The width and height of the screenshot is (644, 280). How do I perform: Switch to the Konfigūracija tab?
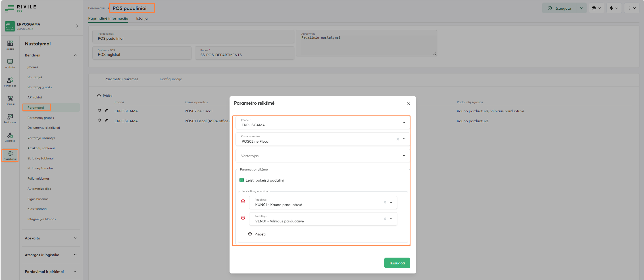(171, 79)
